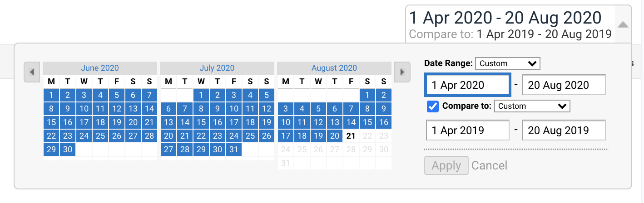Advance calendar with right arrow button

(402, 72)
